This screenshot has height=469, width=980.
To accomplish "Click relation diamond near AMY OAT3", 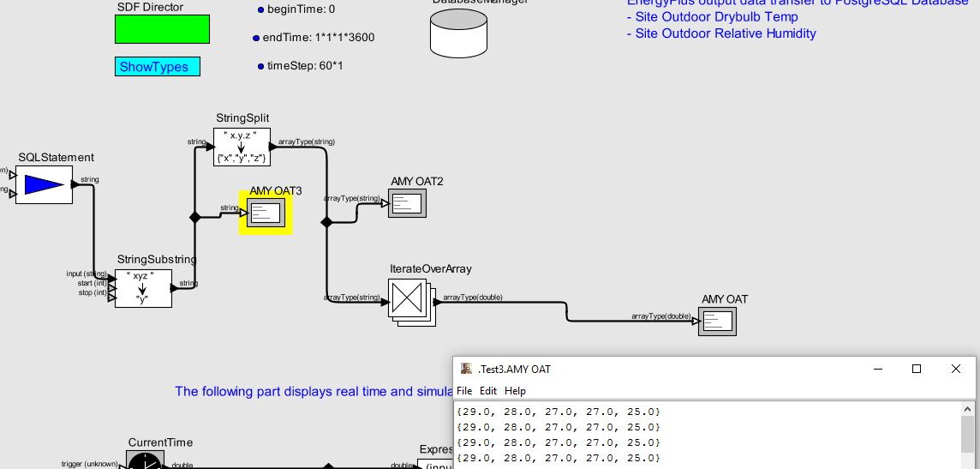I will (x=195, y=217).
